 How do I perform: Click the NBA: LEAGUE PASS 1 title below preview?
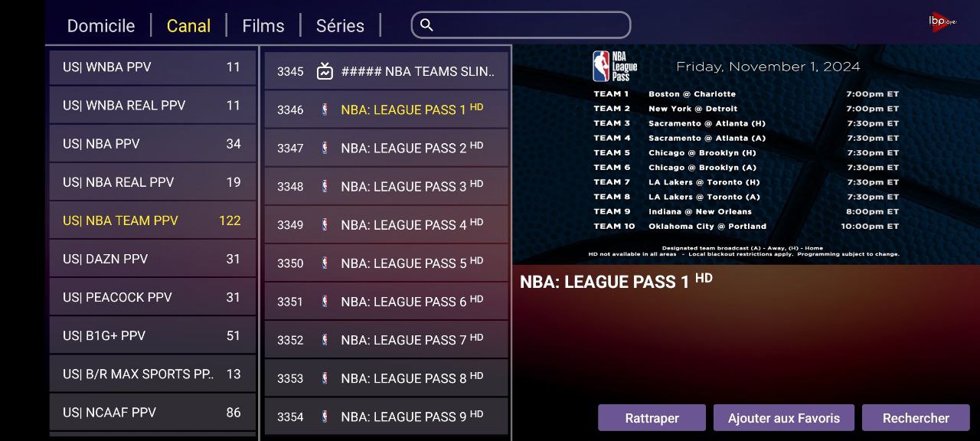point(616,281)
